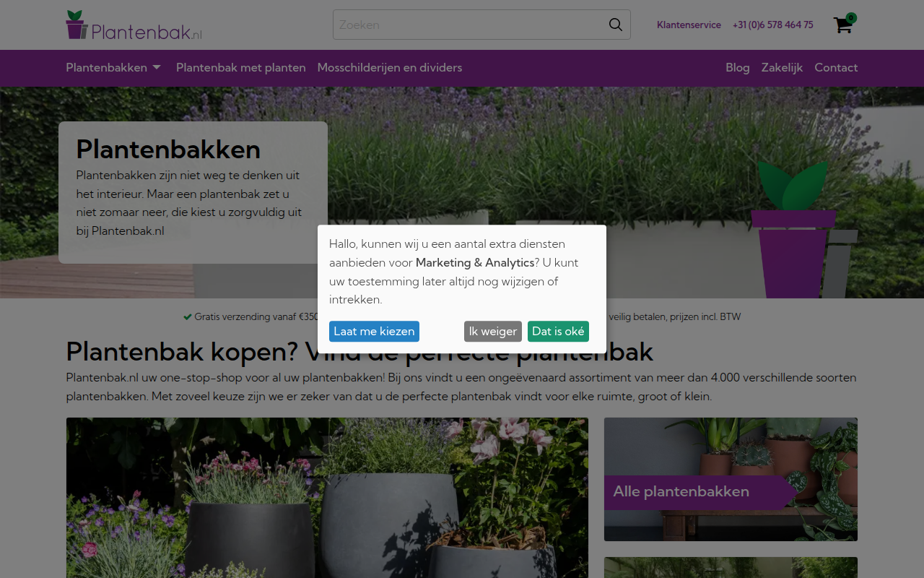The height and width of the screenshot is (578, 924).
Task: Click the 'Laat me kiezen' button
Action: [x=374, y=331]
